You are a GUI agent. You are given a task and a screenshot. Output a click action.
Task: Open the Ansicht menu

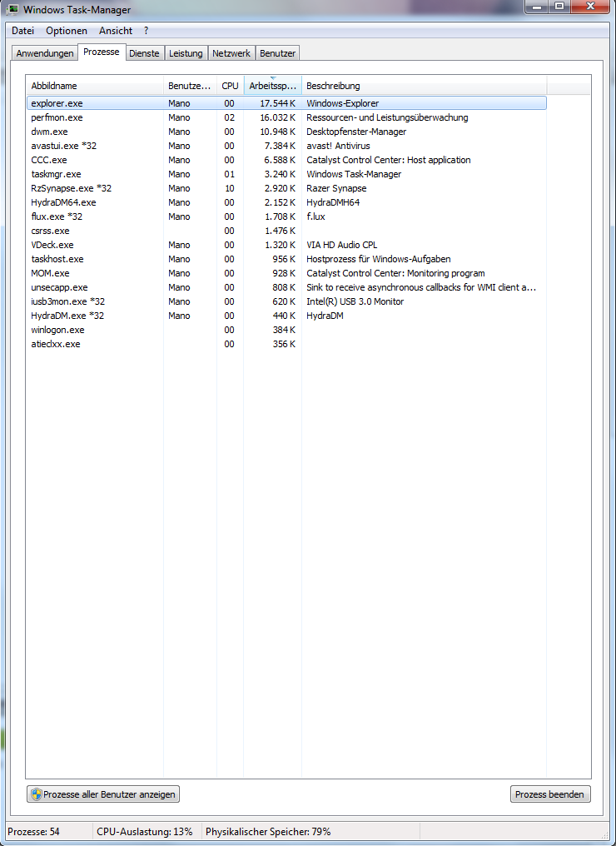[116, 31]
